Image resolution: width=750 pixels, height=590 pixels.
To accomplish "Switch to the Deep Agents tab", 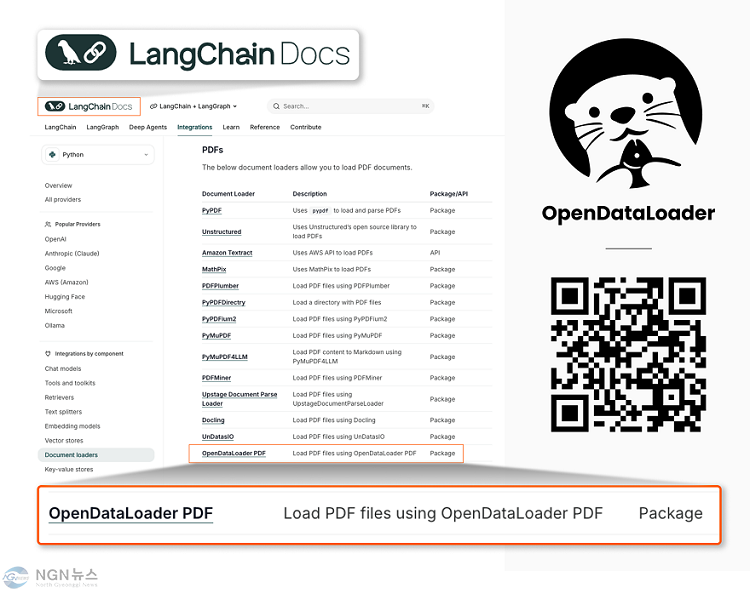I will [x=148, y=127].
